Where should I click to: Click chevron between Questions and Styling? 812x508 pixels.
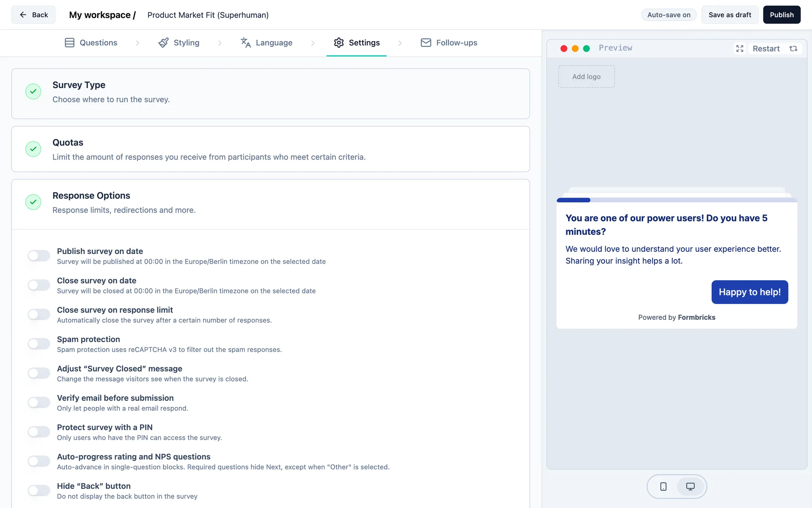click(x=137, y=43)
